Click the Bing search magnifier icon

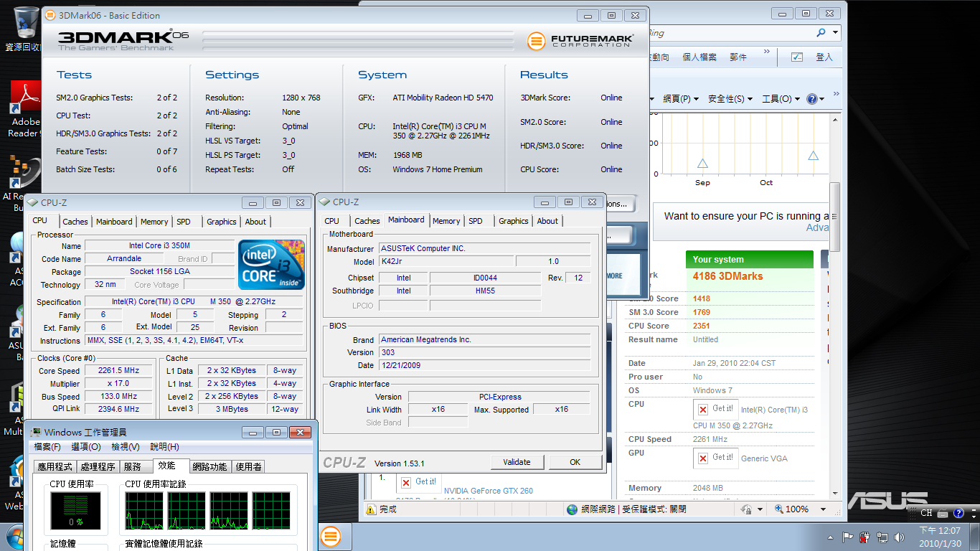[x=821, y=33]
